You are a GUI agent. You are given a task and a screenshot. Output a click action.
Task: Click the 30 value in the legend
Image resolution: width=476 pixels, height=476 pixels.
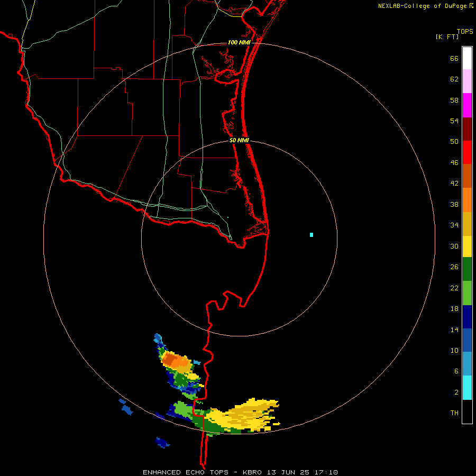(x=454, y=246)
